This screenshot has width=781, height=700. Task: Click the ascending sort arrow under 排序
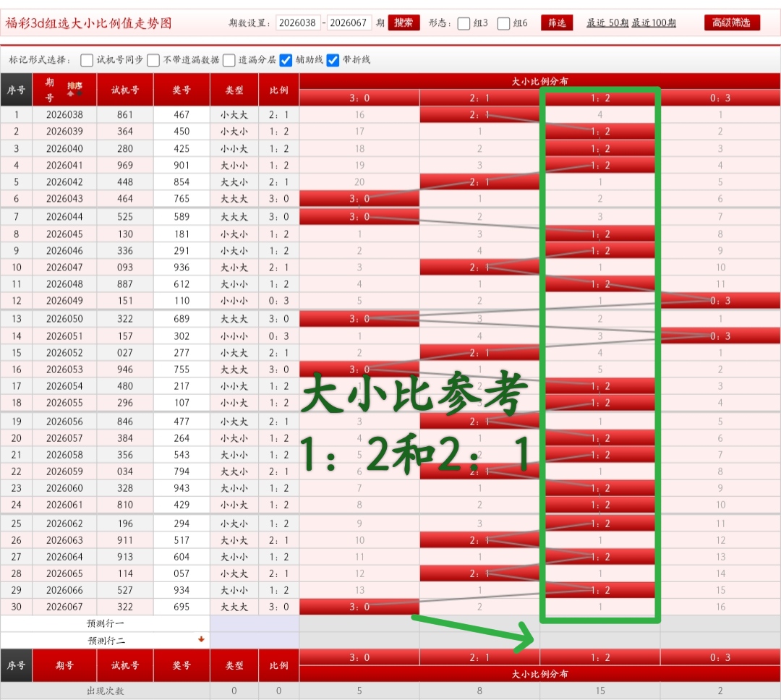point(70,93)
